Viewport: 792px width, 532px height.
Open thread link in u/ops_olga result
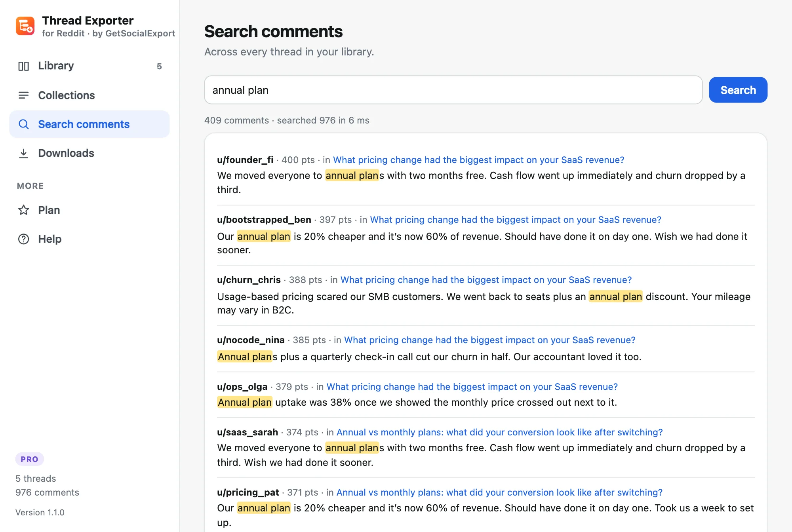[472, 387]
